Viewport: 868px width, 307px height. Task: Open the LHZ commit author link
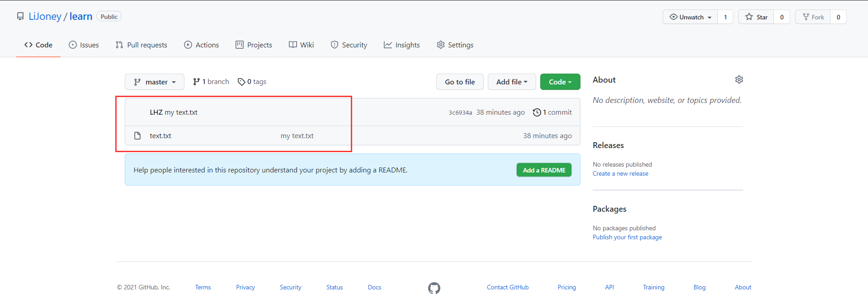click(x=156, y=112)
